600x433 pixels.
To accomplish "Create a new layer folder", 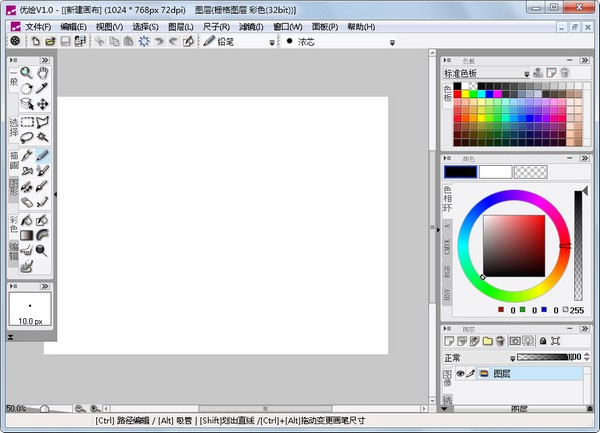I will (487, 341).
